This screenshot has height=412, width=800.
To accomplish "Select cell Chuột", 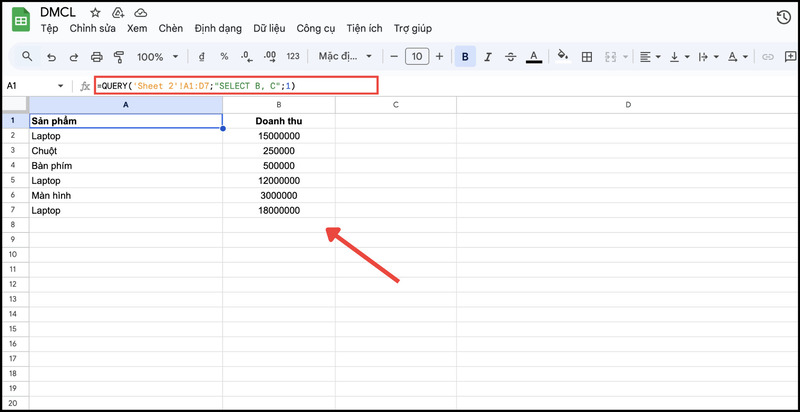I will pos(126,151).
